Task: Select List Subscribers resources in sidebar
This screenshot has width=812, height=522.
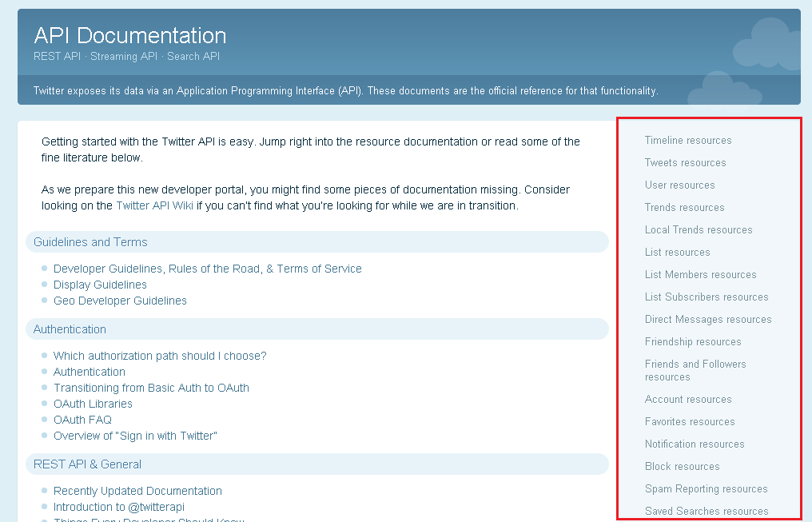Action: coord(707,297)
